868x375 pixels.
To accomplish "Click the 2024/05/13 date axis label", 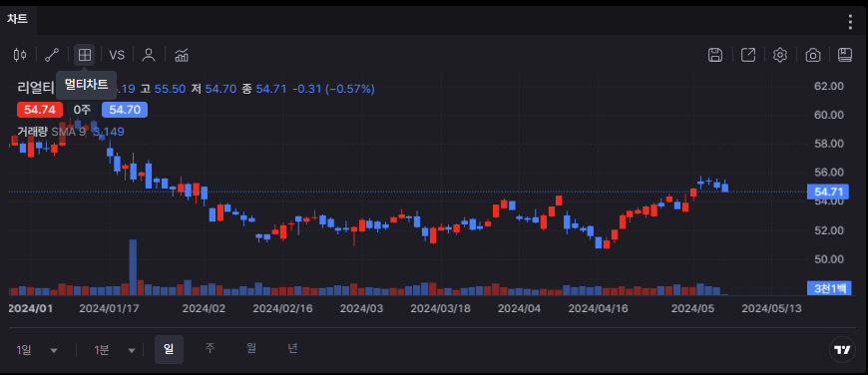I will coord(771,308).
